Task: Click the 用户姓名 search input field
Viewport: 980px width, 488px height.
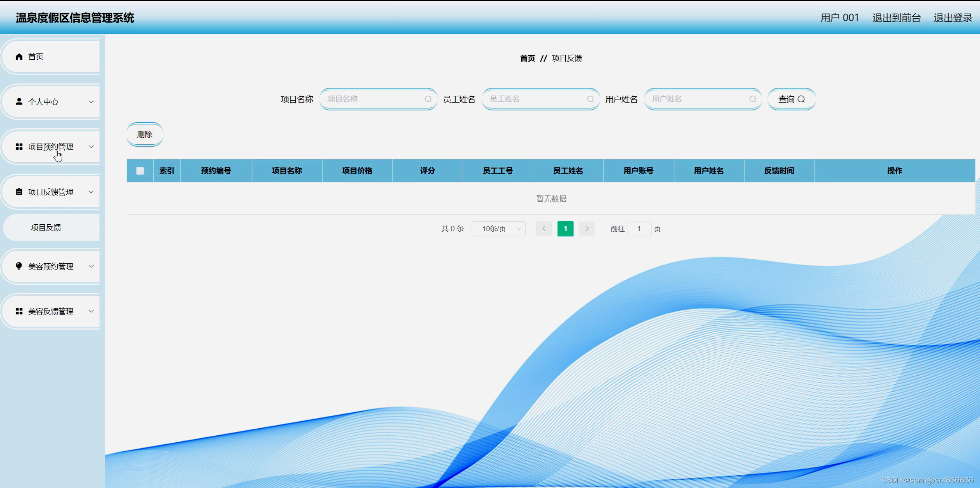Action: [x=698, y=99]
